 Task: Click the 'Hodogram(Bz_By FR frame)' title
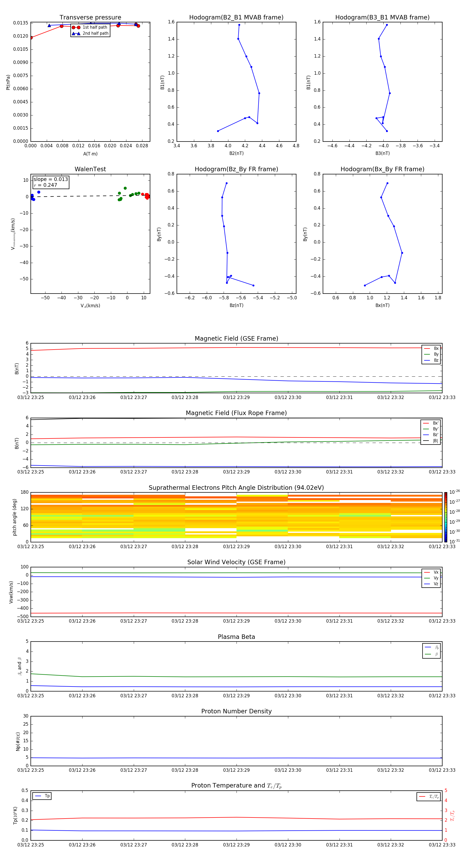(236, 169)
